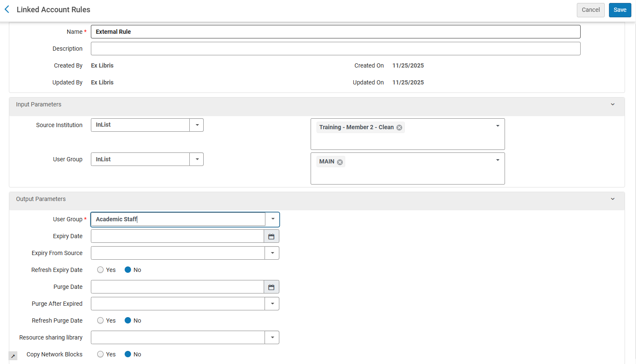636x364 pixels.
Task: Click into the Description text field
Action: [x=335, y=49]
